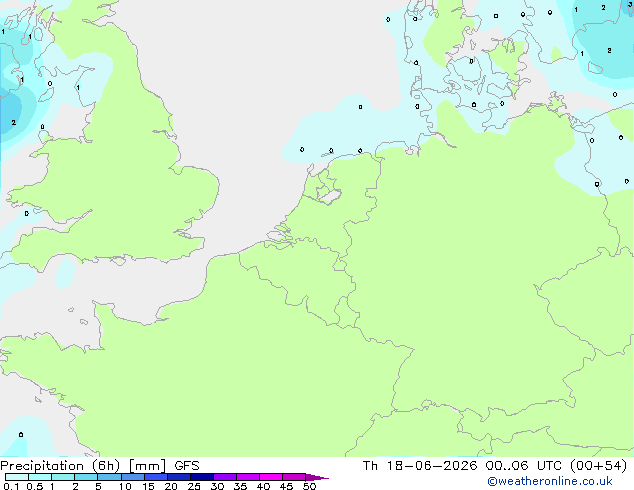Click the 30–35 mm purple legend swatch

pos(225,477)
